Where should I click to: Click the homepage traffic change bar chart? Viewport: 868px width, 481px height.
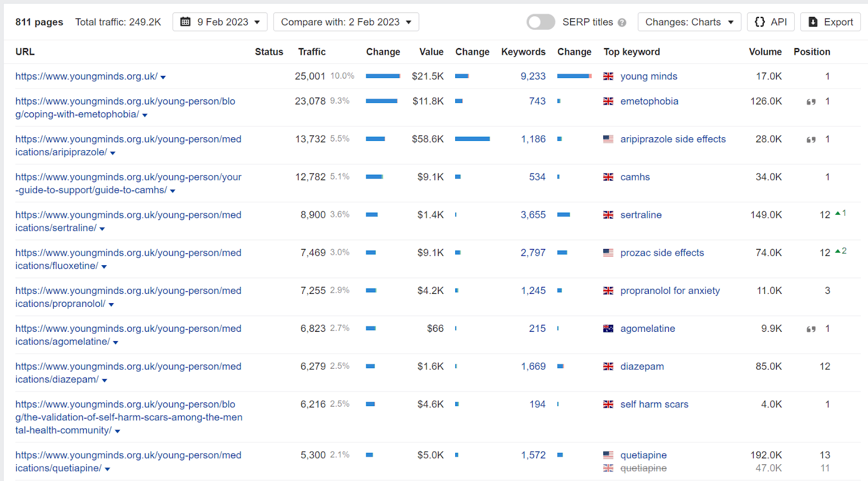[383, 76]
